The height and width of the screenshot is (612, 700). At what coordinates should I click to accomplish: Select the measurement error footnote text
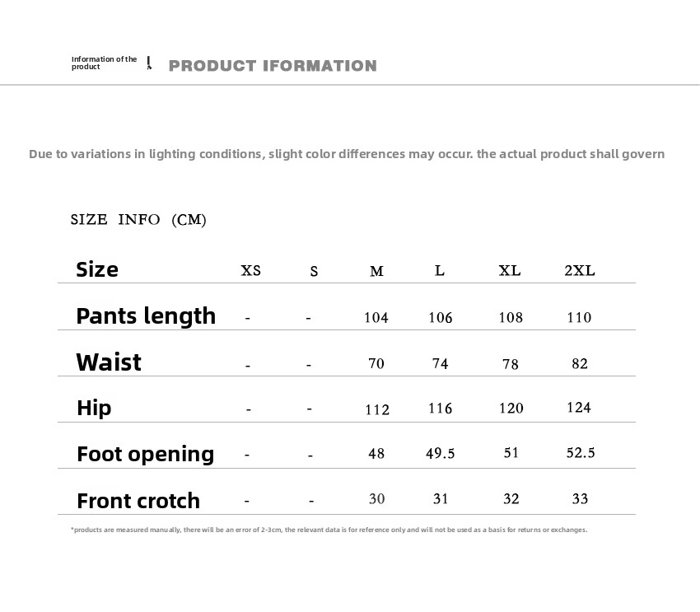click(329, 530)
